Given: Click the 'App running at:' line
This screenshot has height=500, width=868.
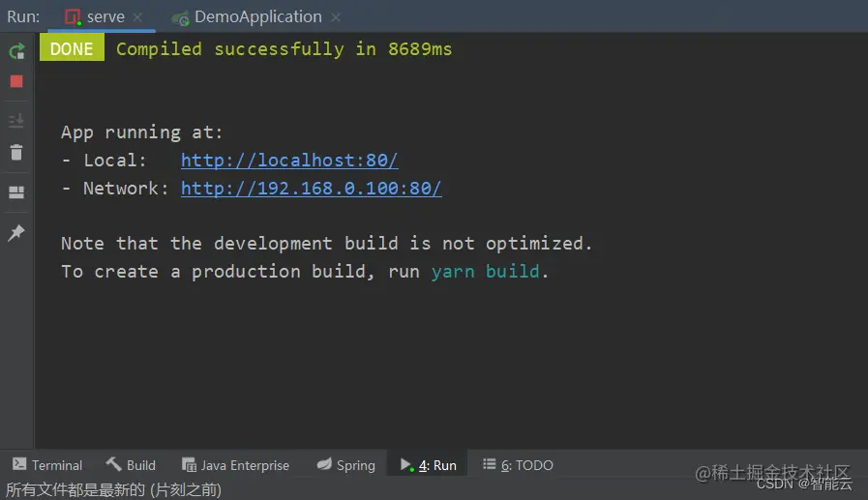Looking at the screenshot, I should click(141, 132).
